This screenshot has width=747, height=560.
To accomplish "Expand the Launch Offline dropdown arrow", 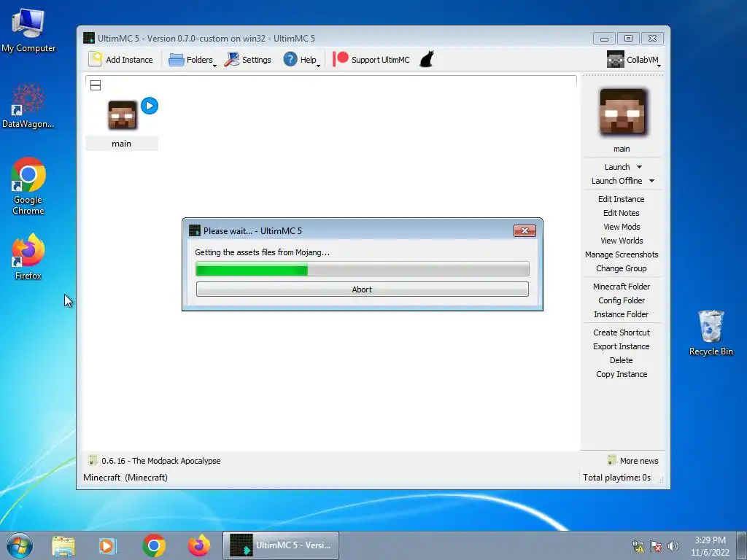I will tap(651, 181).
